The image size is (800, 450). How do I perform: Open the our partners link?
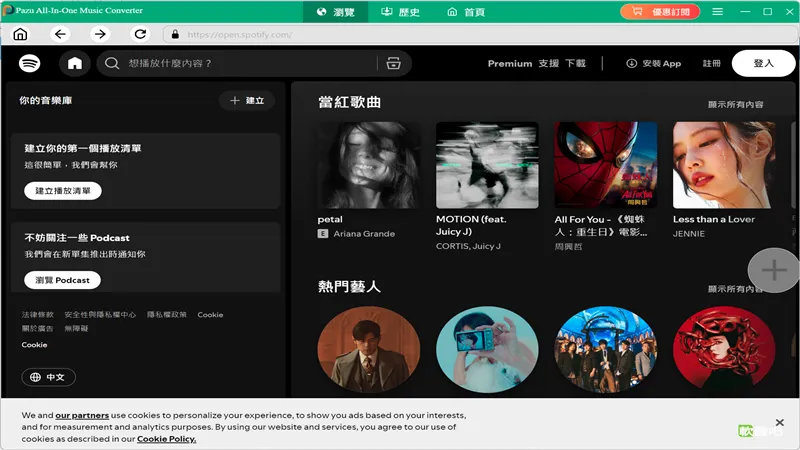point(82,415)
